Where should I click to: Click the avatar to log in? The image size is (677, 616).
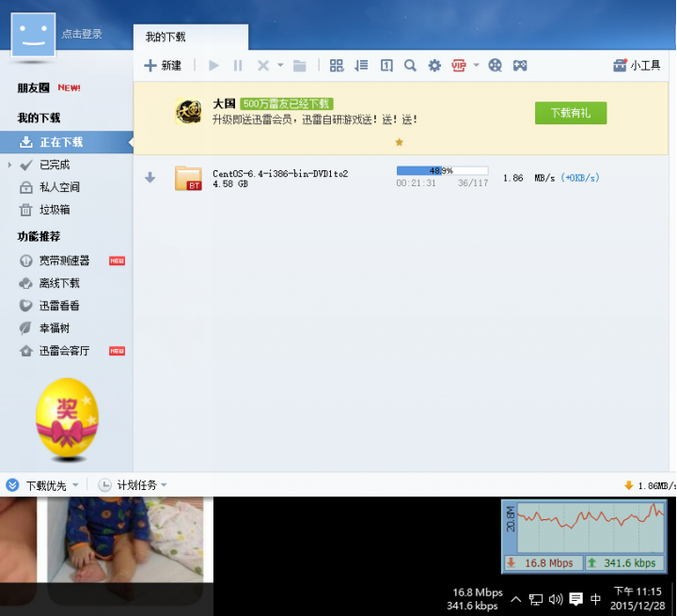[33, 35]
